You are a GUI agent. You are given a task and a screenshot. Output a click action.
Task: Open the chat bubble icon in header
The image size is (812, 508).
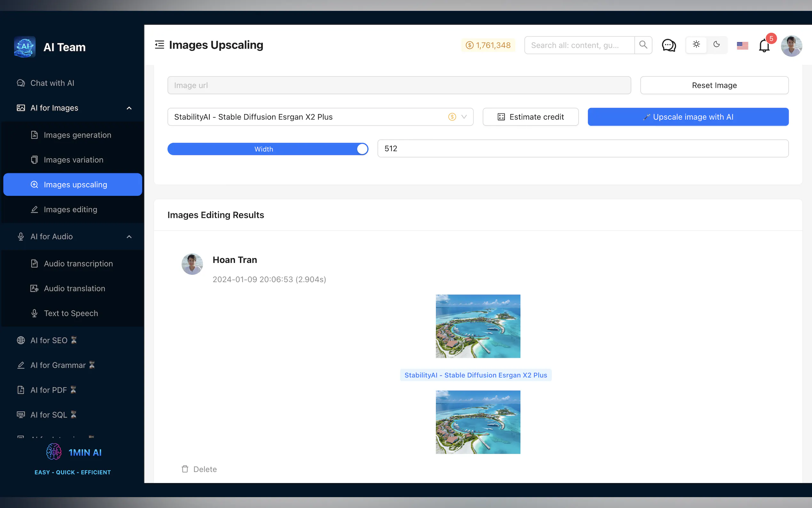point(668,45)
